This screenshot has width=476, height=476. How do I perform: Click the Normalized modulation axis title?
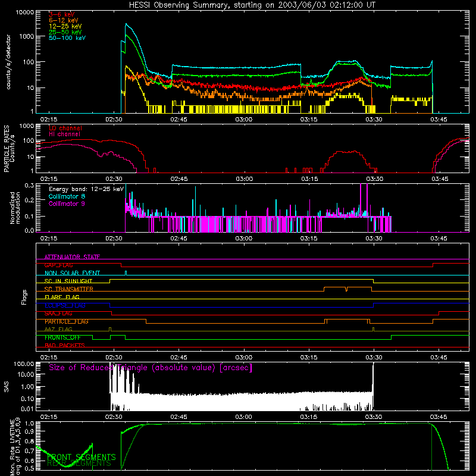[15, 208]
